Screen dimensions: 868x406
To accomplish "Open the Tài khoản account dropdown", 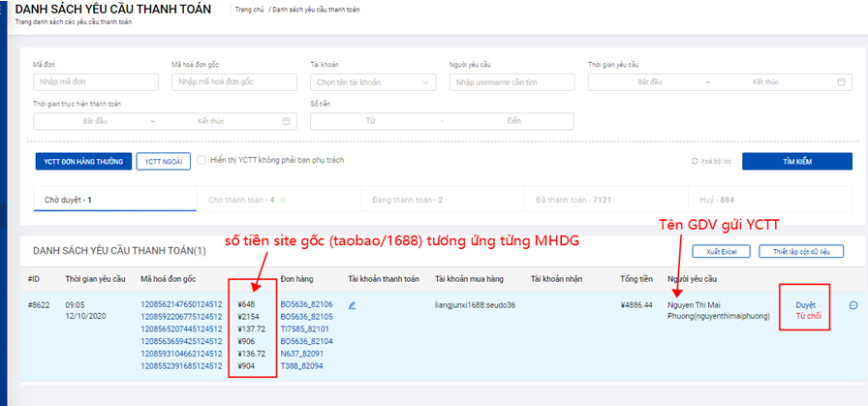I will click(x=373, y=82).
